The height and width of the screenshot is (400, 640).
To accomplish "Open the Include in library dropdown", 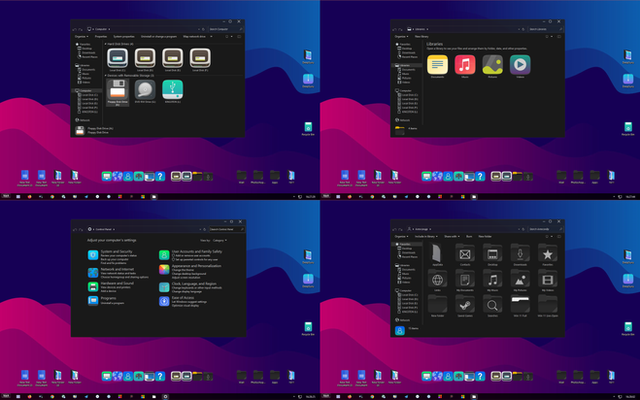I will click(x=426, y=236).
